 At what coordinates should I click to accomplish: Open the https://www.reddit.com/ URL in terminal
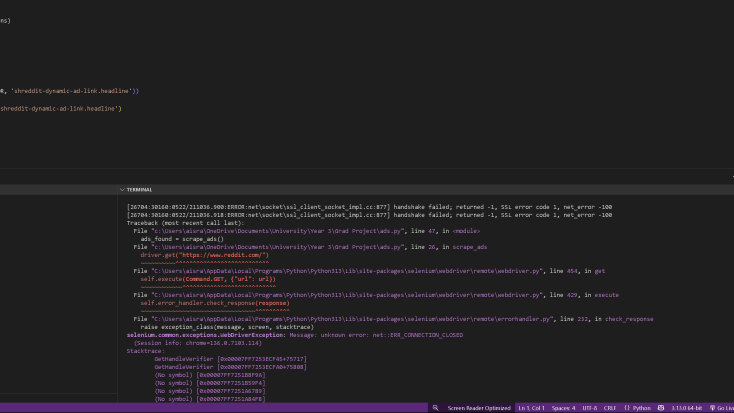point(223,255)
